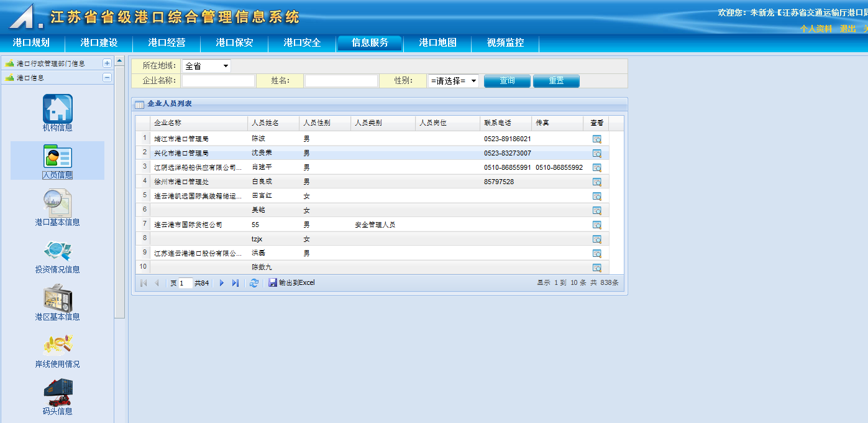The image size is (868, 423).
Task: Click the 企业名称 text input field
Action: pos(218,81)
